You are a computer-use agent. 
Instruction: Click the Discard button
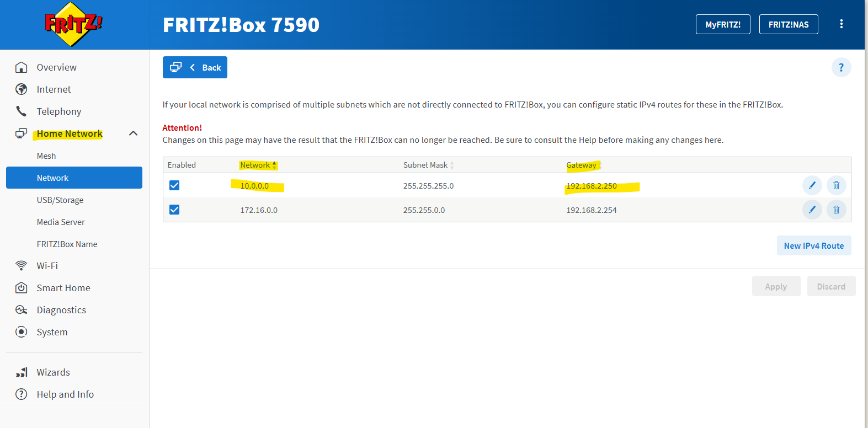click(831, 286)
